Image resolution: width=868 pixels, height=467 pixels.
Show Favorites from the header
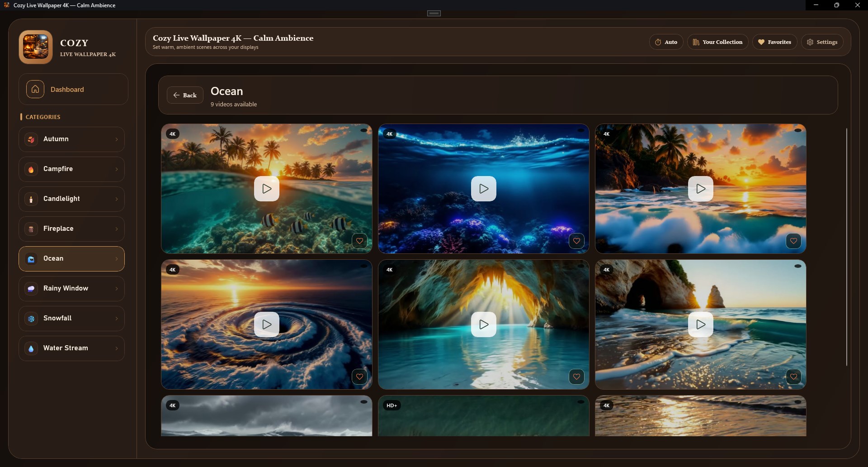click(x=774, y=42)
